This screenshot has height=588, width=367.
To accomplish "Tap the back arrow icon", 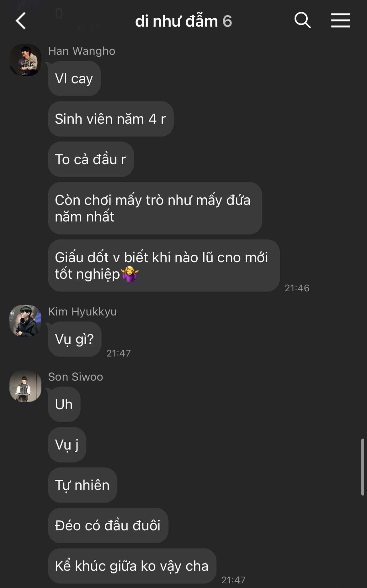I will [21, 21].
